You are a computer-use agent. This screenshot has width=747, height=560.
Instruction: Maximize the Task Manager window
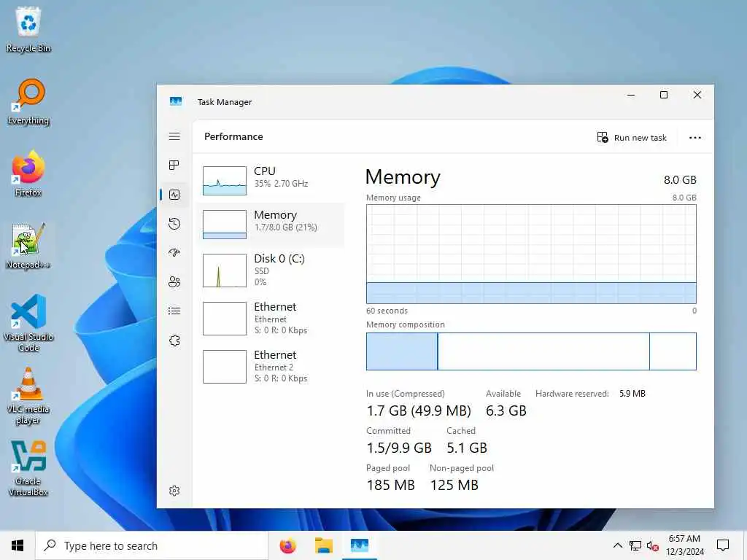click(664, 96)
